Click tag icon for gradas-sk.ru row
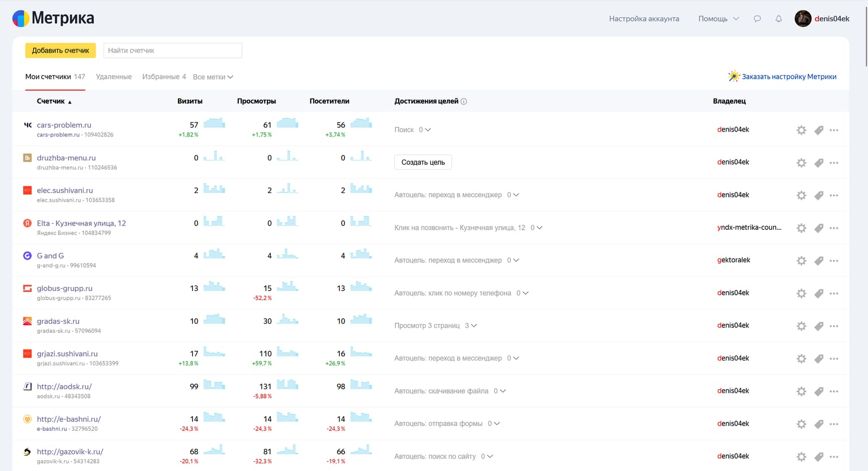The width and height of the screenshot is (868, 471). [819, 326]
